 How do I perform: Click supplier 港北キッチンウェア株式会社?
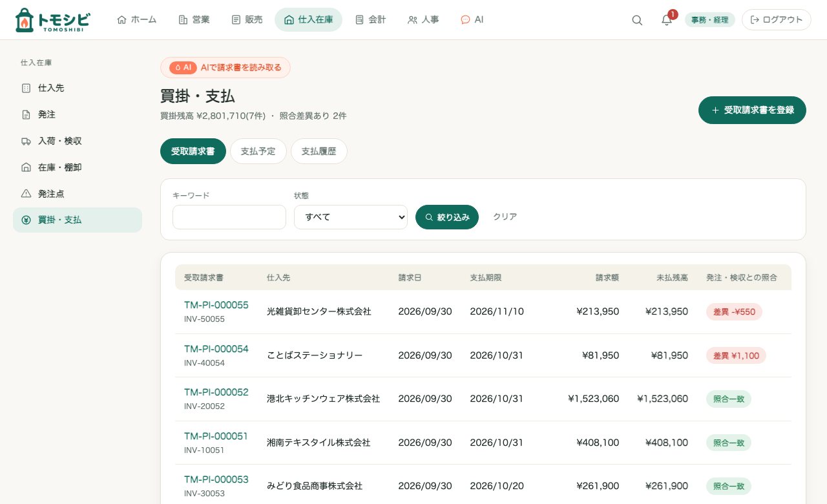point(323,399)
